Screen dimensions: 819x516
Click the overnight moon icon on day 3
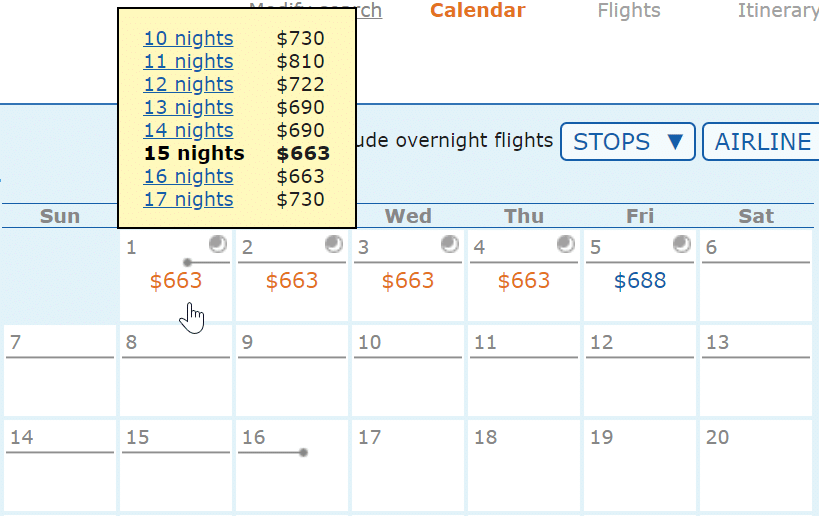[450, 244]
